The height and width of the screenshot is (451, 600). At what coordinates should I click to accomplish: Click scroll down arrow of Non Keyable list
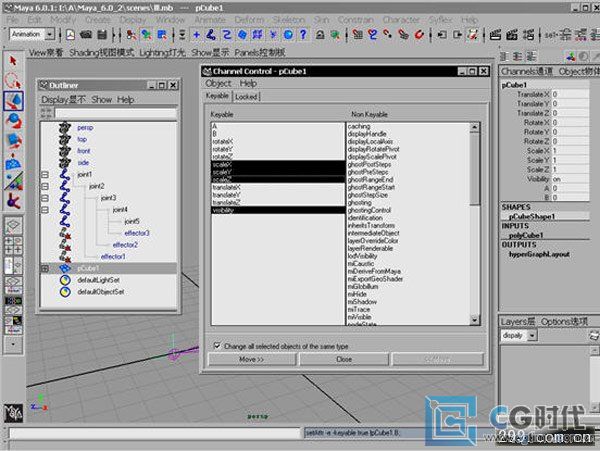coord(474,320)
